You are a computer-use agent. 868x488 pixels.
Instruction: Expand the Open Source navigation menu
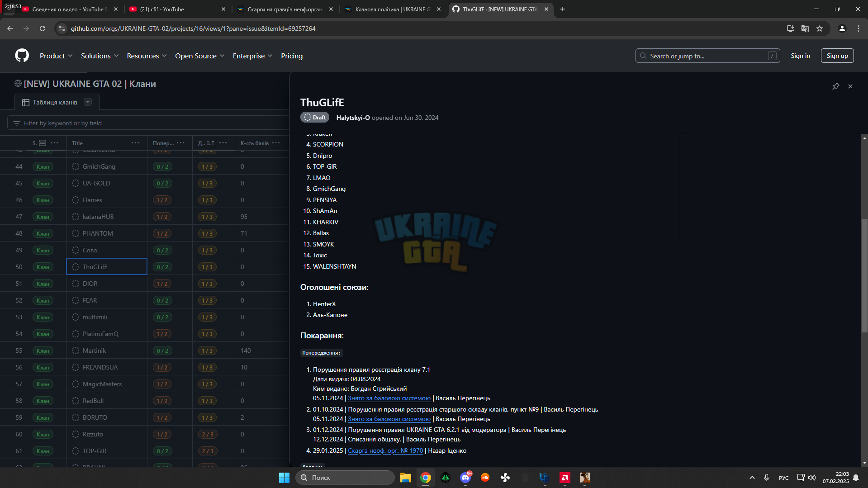[199, 56]
